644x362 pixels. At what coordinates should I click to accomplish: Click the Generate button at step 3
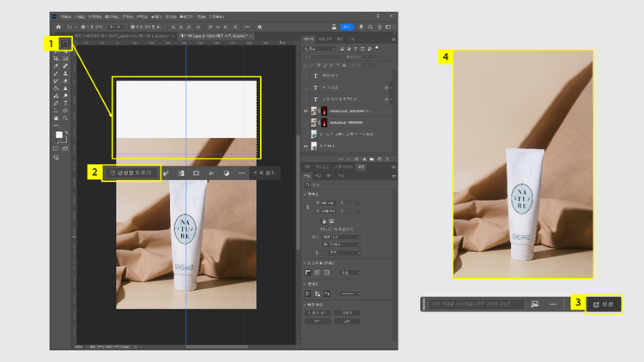coord(603,304)
